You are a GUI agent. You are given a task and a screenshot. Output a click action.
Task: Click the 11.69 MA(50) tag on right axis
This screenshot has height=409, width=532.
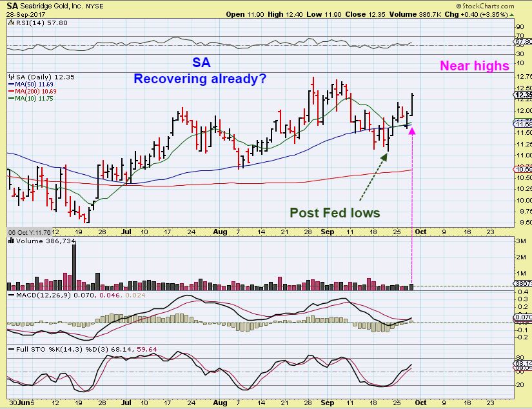[523, 124]
